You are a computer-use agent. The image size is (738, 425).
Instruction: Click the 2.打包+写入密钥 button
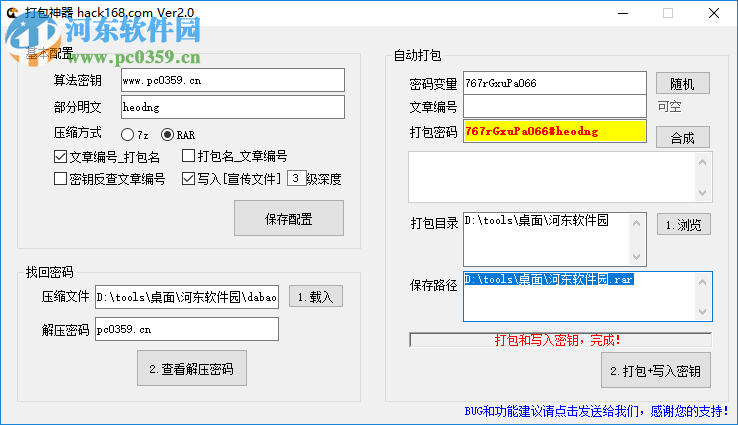(x=656, y=371)
